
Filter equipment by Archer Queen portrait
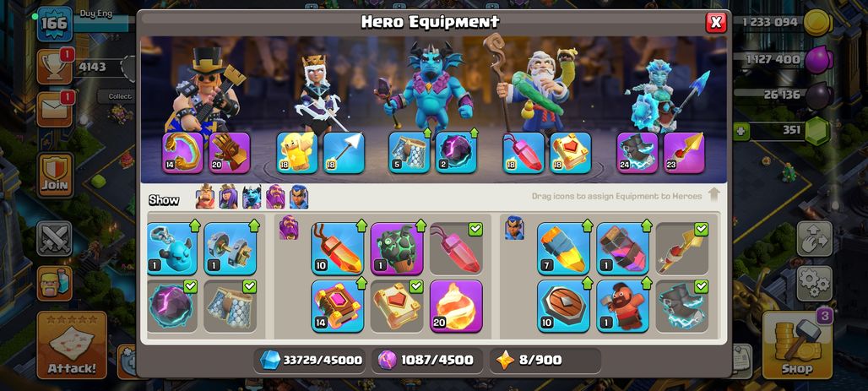coord(228,197)
